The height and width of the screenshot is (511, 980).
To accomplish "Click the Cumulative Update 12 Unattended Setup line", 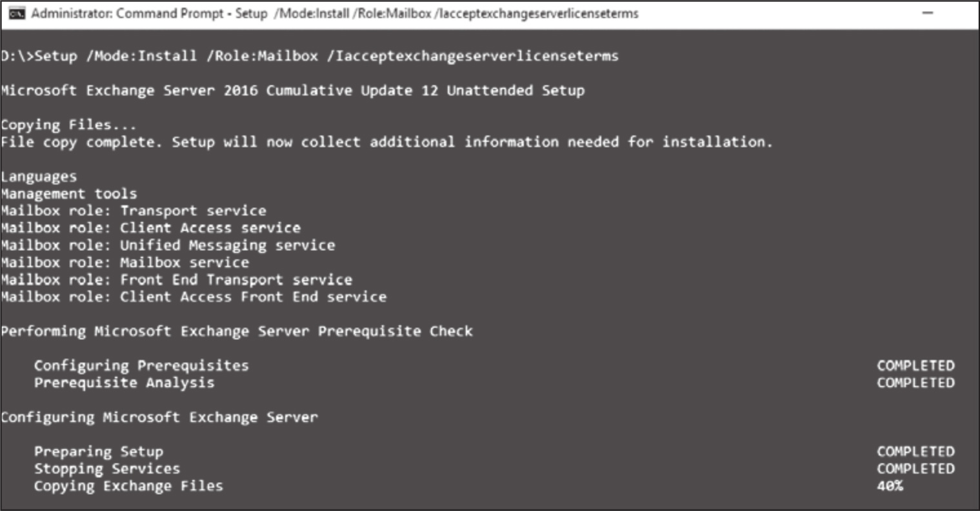I will 292,90.
